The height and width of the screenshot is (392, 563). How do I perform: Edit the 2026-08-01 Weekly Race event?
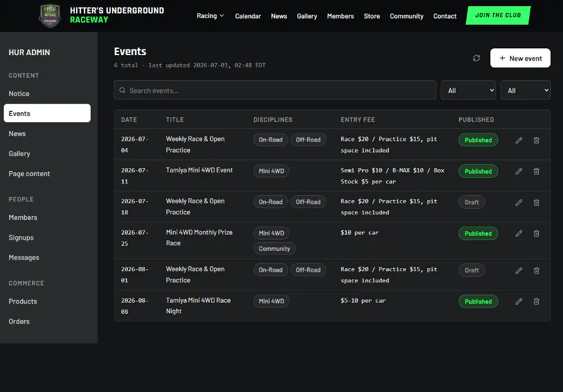pos(519,271)
